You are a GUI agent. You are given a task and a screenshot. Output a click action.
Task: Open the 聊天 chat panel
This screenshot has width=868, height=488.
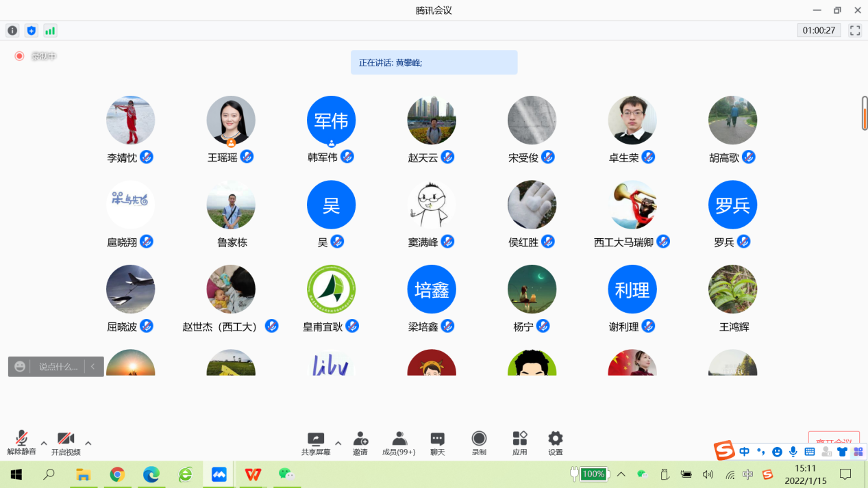pyautogui.click(x=437, y=443)
